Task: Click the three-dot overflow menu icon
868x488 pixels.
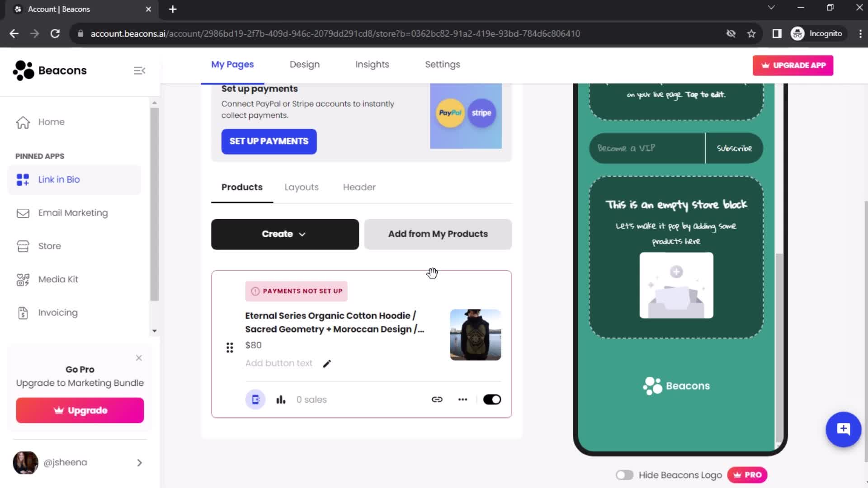Action: pos(462,399)
